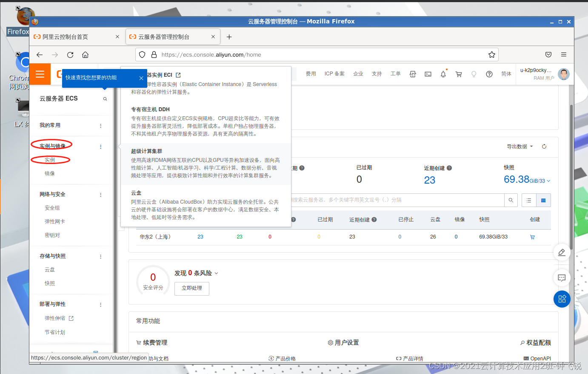
Task: Close the quick find tooltip popup
Action: tap(141, 78)
